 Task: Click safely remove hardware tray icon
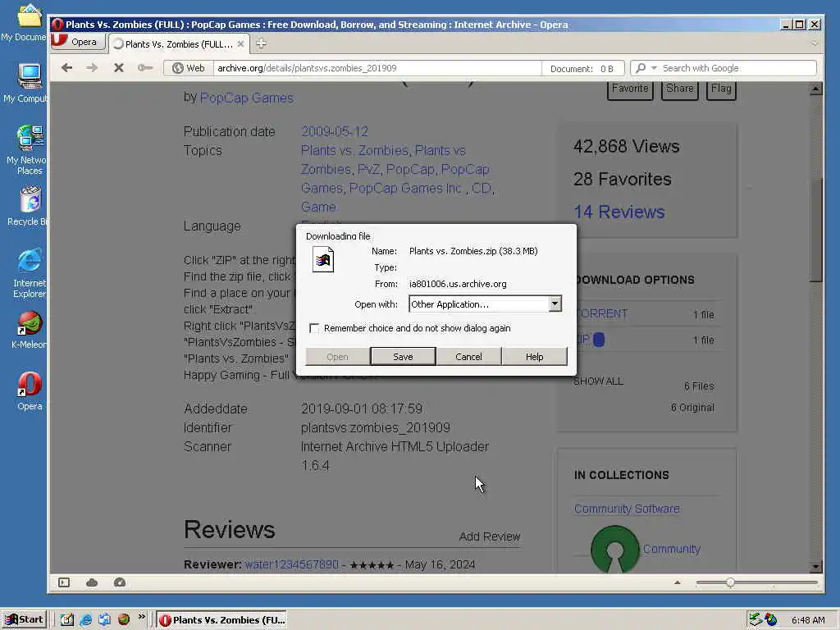click(756, 620)
